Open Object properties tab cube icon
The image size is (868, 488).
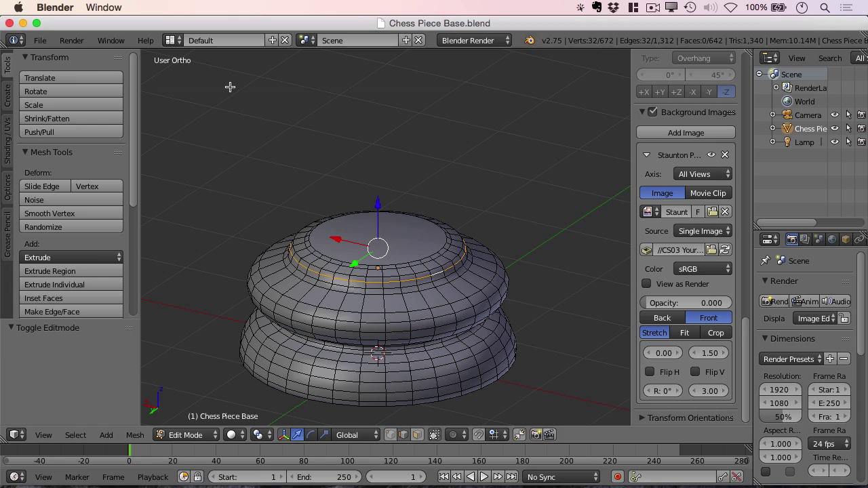(846, 239)
